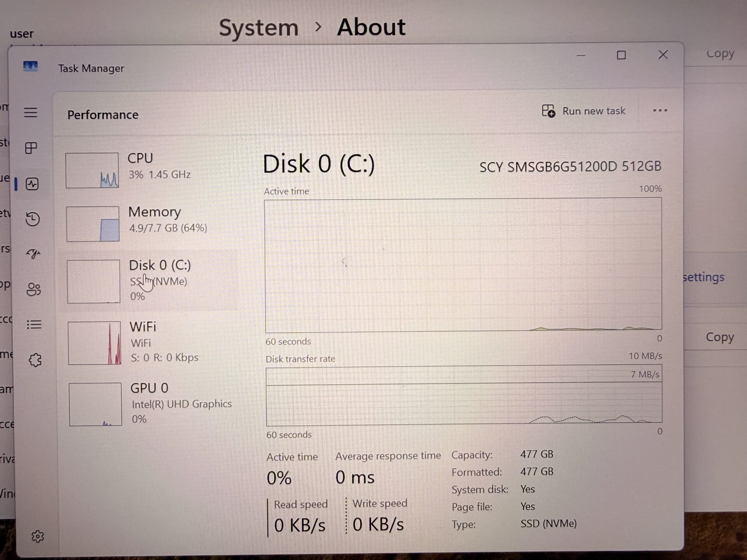
Task: Click the Active time graph
Action: [463, 265]
